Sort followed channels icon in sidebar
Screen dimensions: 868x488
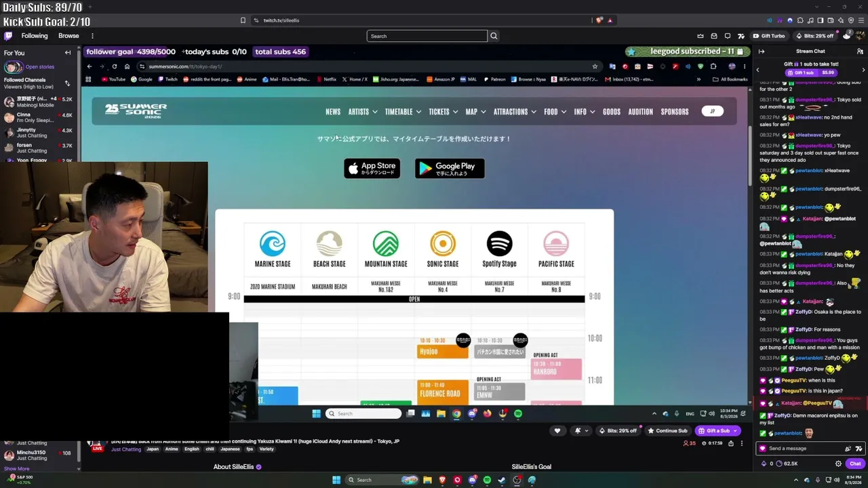pyautogui.click(x=67, y=83)
